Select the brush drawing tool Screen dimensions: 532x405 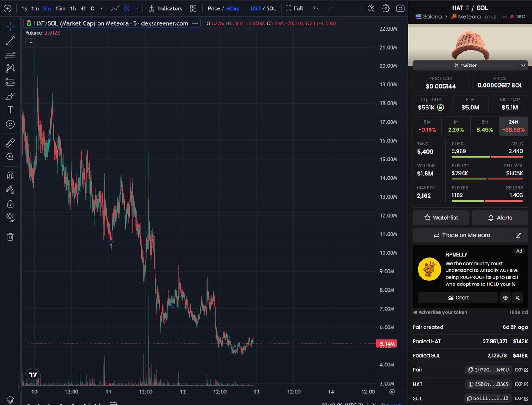click(10, 96)
